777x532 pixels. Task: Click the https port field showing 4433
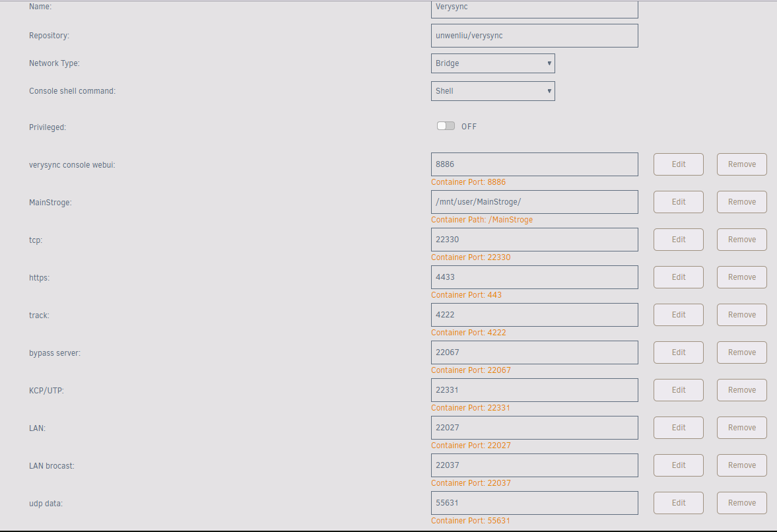tap(534, 277)
